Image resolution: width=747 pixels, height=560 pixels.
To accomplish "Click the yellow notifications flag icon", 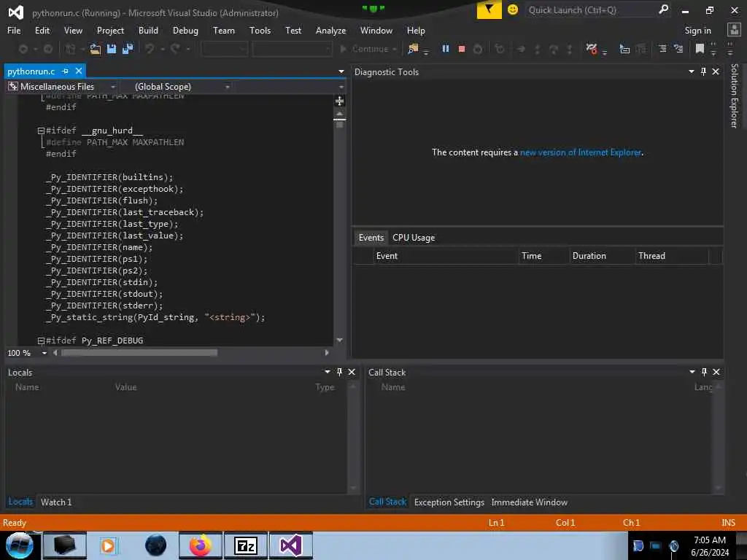I will coord(489,9).
